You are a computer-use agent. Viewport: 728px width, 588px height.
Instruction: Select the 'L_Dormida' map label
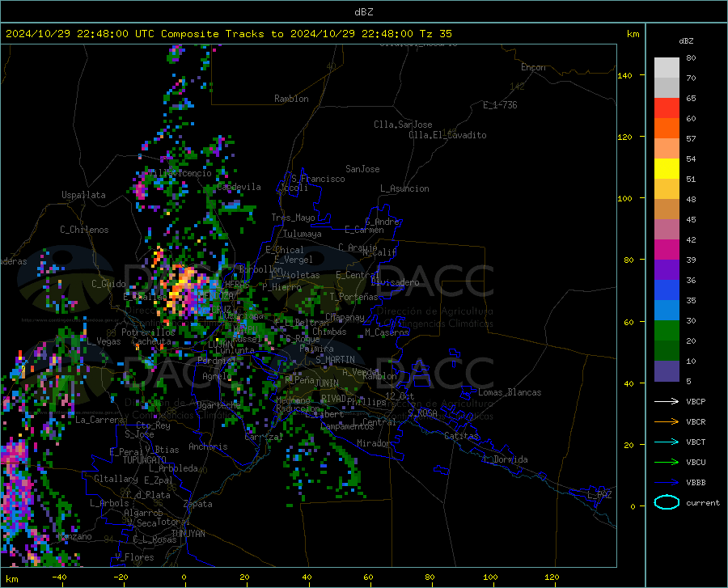[505, 459]
